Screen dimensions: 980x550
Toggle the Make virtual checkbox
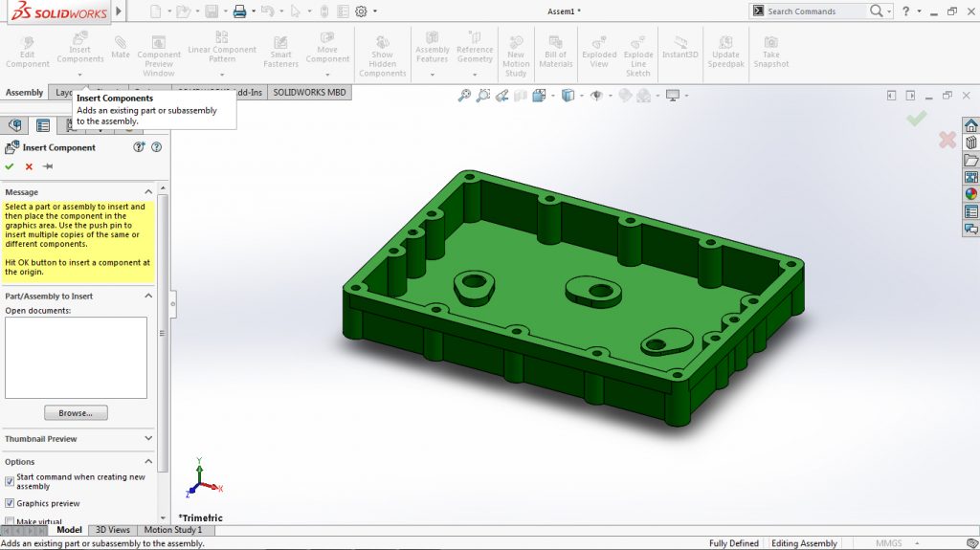tap(10, 521)
